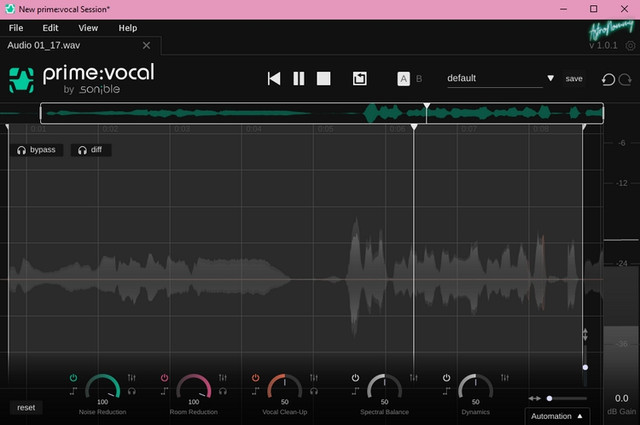Click the Spectral Balance dial
The height and width of the screenshot is (425, 640).
[x=384, y=387]
